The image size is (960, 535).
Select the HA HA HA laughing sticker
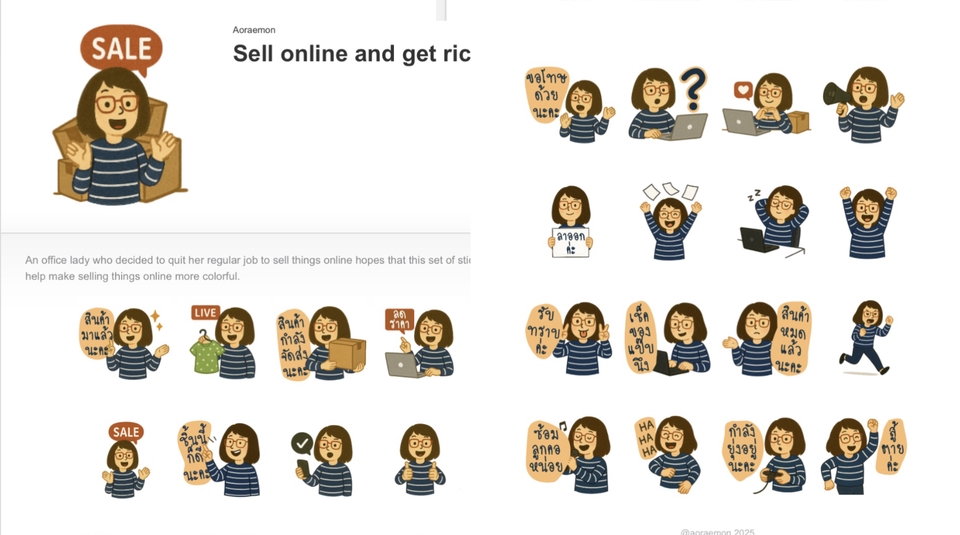668,454
